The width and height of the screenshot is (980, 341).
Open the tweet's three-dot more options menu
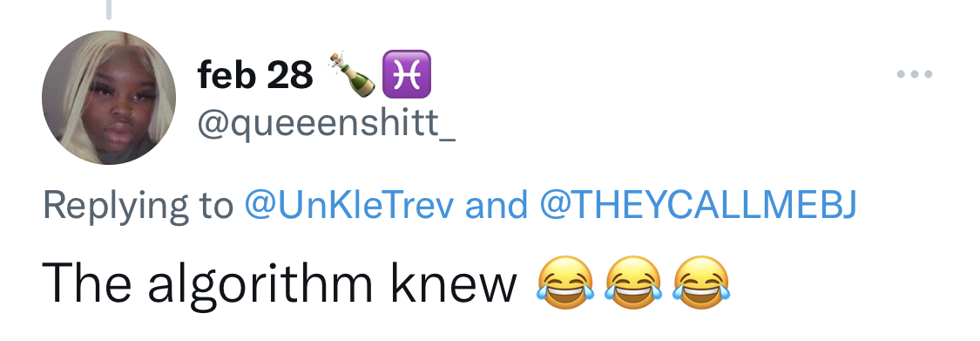point(915,74)
